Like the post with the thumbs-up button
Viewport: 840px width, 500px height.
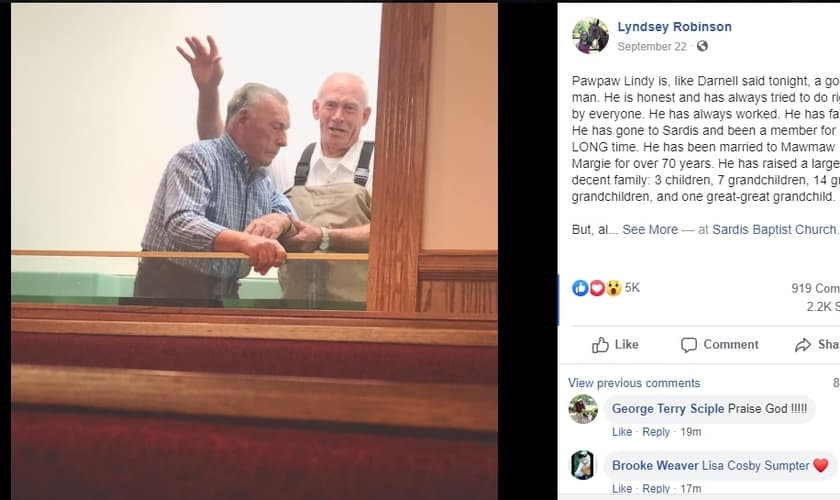tap(615, 345)
